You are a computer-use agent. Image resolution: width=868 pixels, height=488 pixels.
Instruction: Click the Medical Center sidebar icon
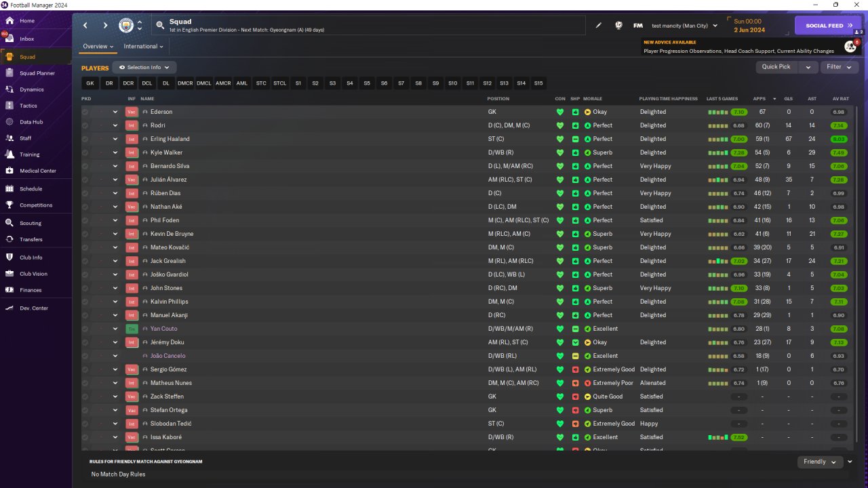click(9, 171)
